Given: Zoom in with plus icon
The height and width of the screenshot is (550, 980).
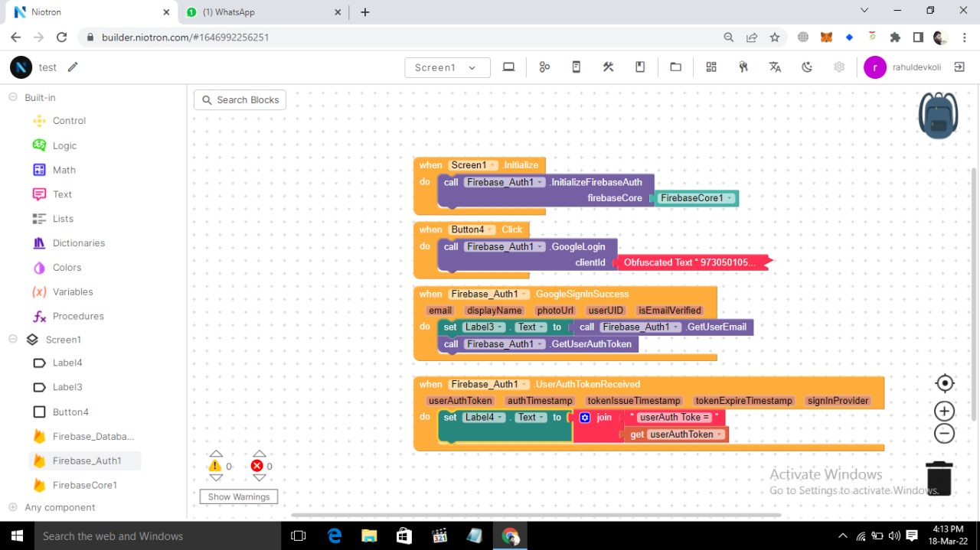Looking at the screenshot, I should 945,411.
